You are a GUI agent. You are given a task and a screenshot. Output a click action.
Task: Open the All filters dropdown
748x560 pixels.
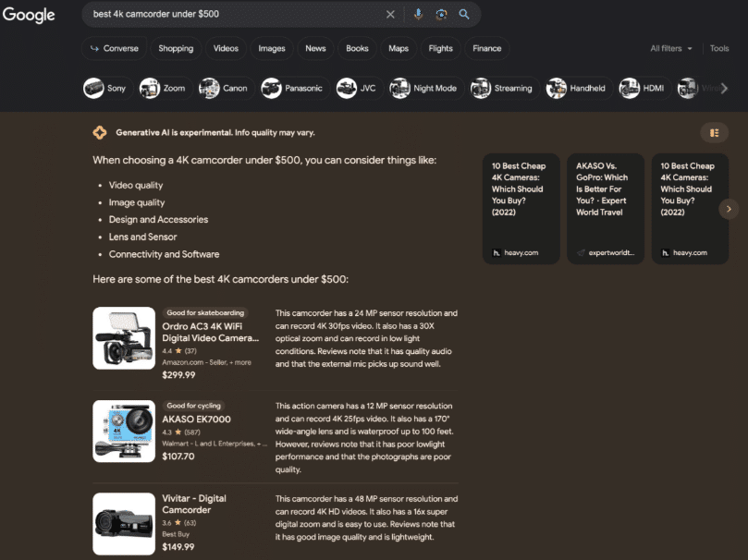[x=670, y=48]
